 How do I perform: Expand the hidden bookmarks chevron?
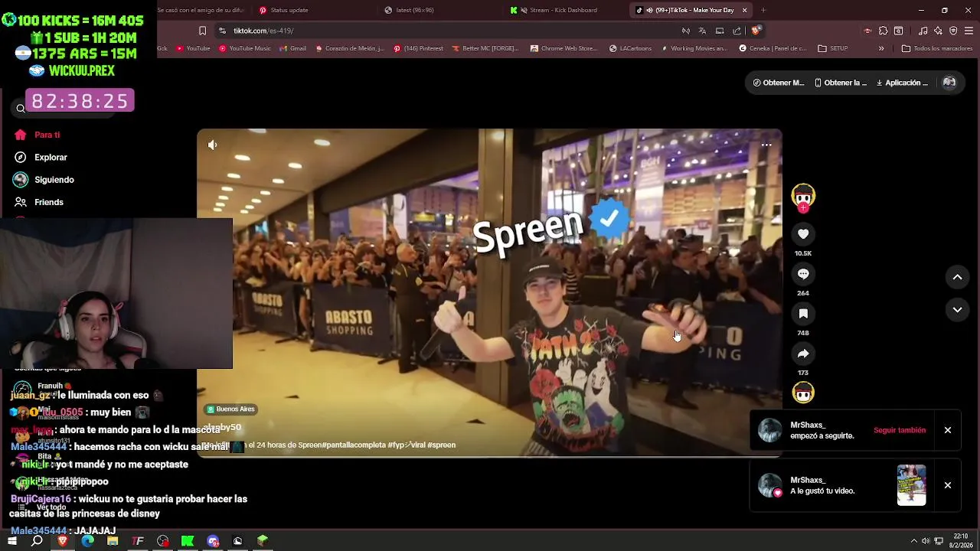[x=881, y=48]
